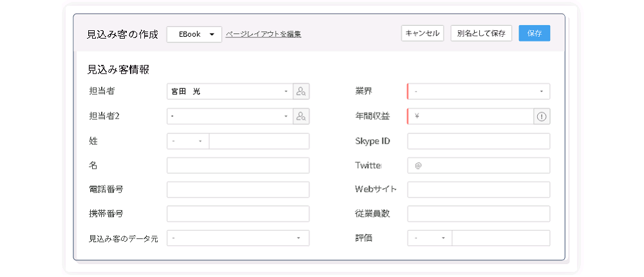
Task: Open the 業界 industry dropdown
Action: 478,91
